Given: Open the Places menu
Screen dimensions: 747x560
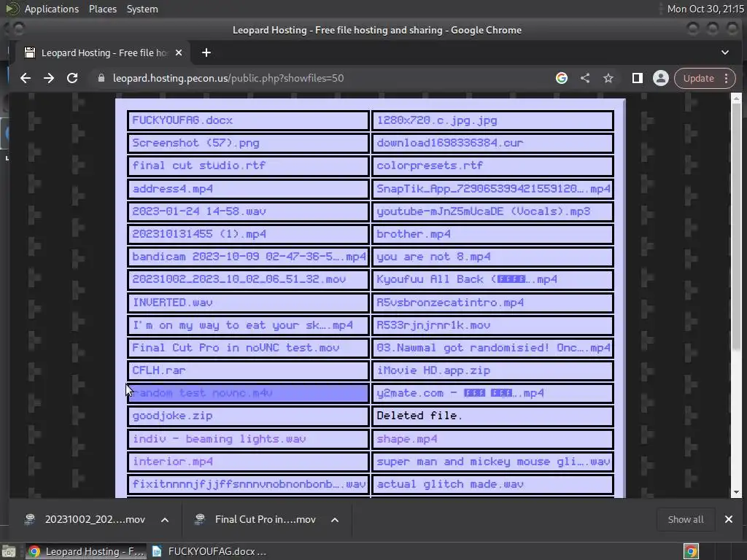Looking at the screenshot, I should coord(102,9).
